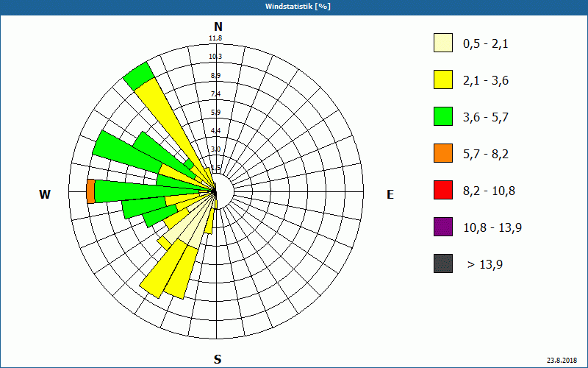Click the yellow 2,1 - 3,6 legend swatch
This screenshot has width=588, height=368.
pos(443,79)
